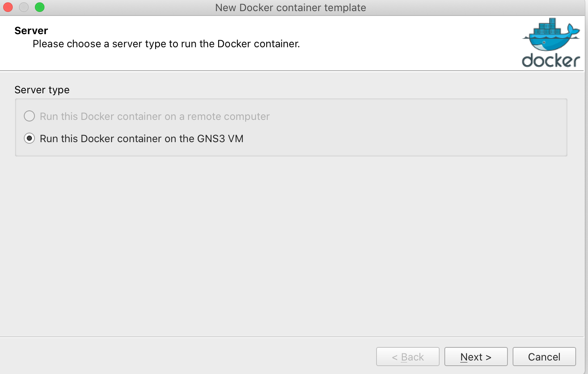Click the Next button
588x374 pixels.
tap(476, 357)
